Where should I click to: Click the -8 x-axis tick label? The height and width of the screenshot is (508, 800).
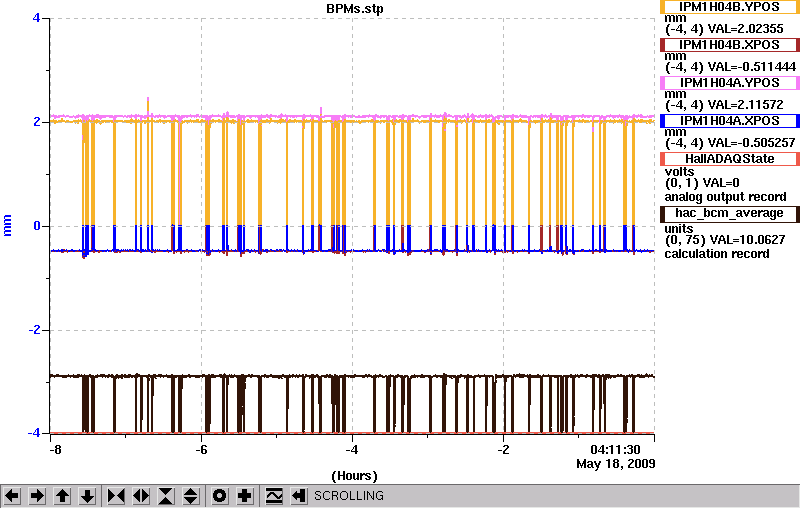click(55, 450)
